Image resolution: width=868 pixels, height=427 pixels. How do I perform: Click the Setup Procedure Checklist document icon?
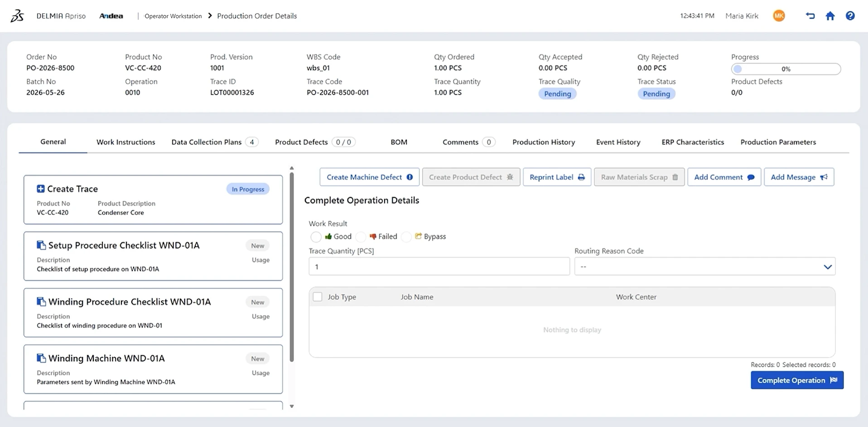tap(41, 245)
